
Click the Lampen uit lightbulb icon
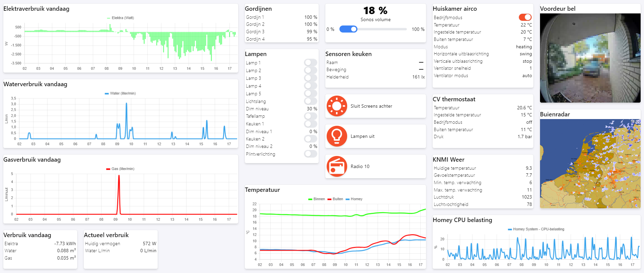point(337,136)
